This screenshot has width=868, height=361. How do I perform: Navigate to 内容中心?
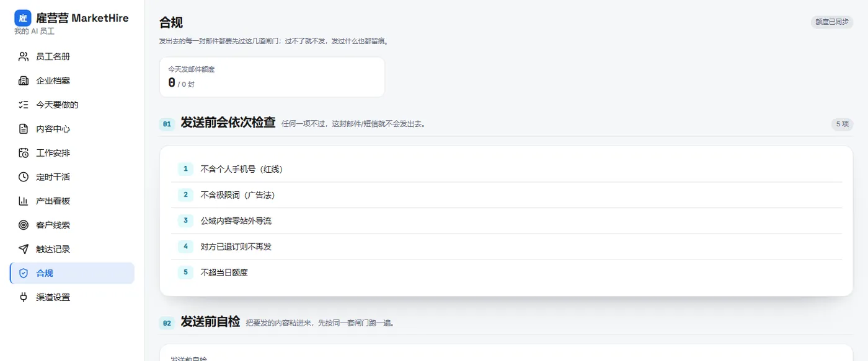click(x=72, y=129)
